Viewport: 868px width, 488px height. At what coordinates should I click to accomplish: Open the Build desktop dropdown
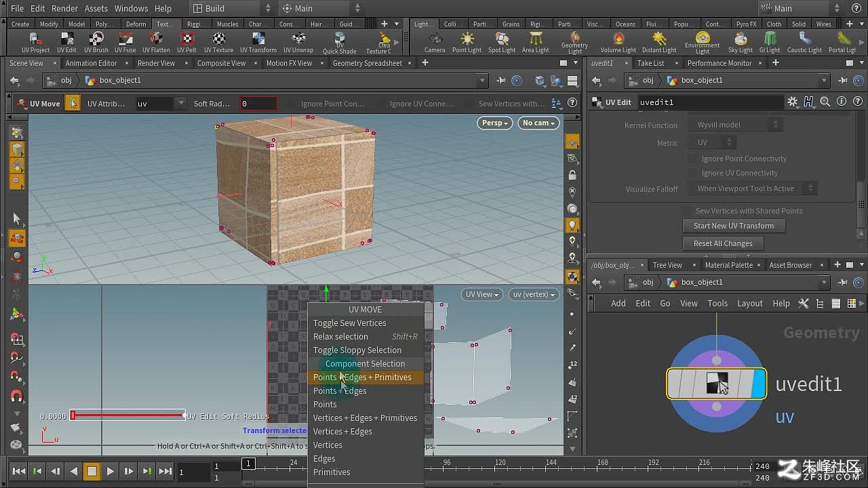[x=232, y=8]
